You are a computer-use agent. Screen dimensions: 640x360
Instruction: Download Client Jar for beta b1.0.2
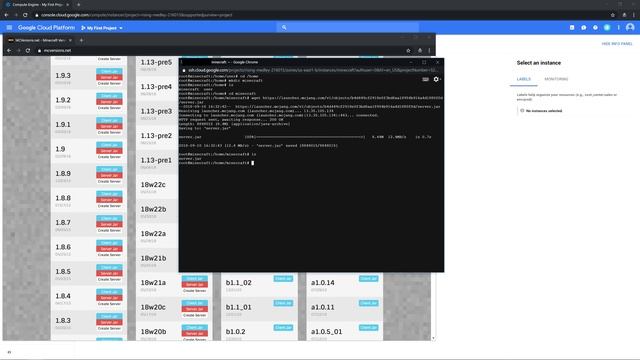283,327
